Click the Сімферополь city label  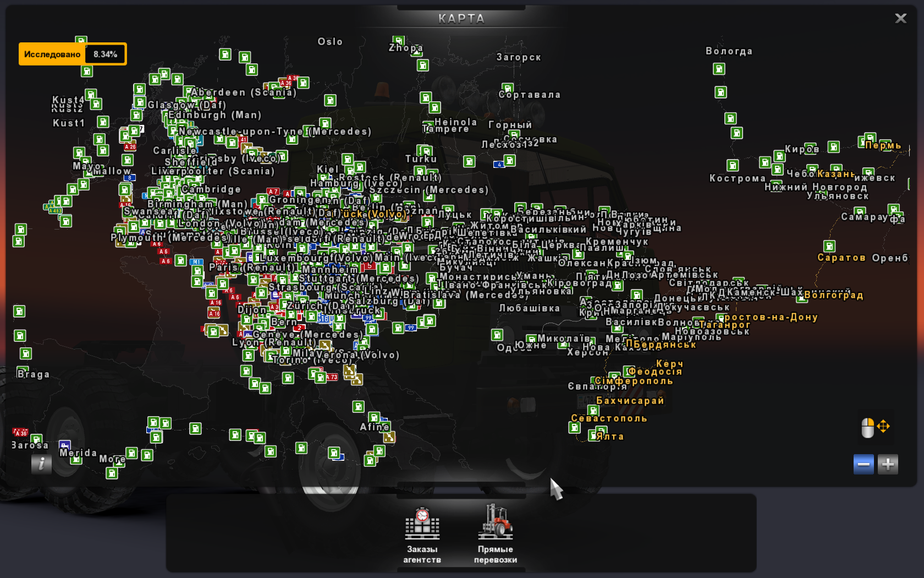pos(634,381)
